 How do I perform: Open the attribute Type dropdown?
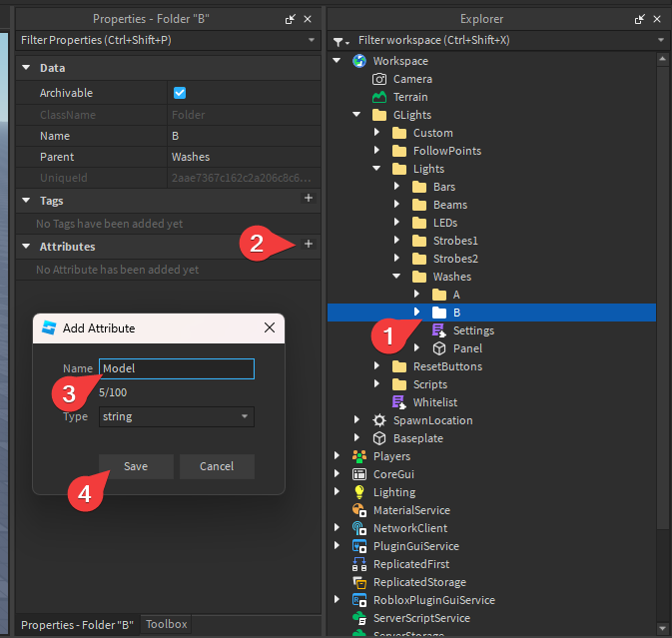click(x=177, y=416)
